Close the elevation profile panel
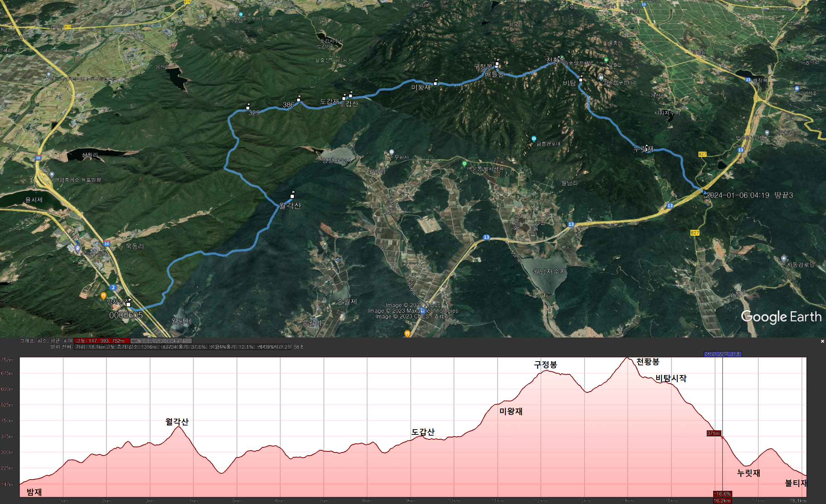This screenshot has height=504, width=826. [822, 341]
